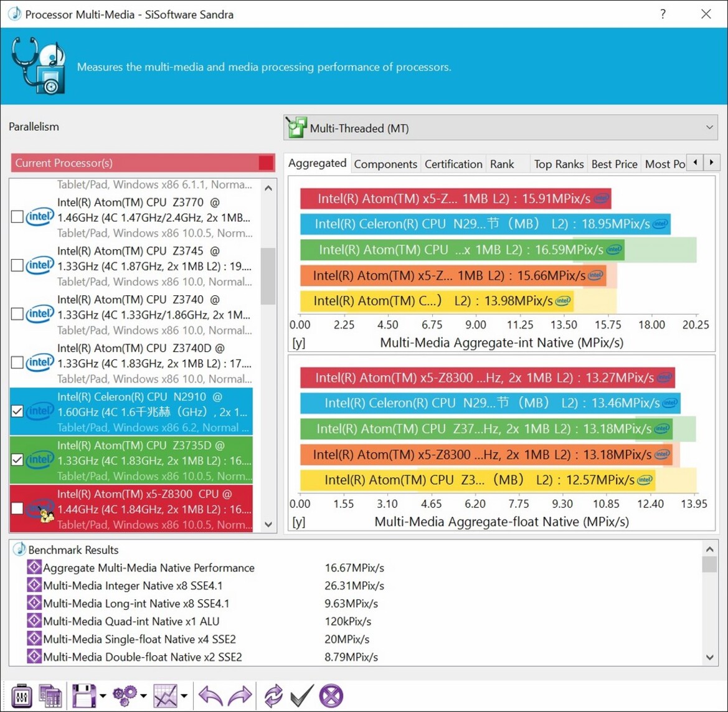This screenshot has height=712, width=728.
Task: Click the checkmark OK icon
Action: [302, 696]
